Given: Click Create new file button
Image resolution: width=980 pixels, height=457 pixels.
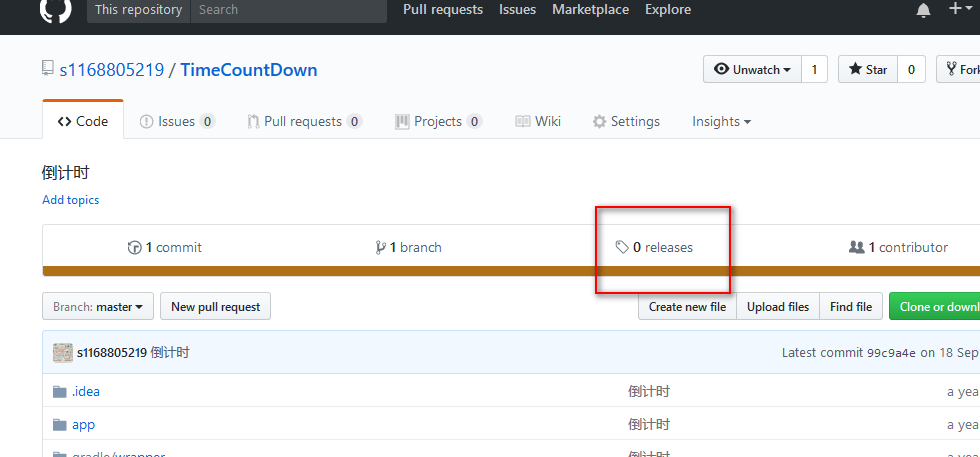Looking at the screenshot, I should pos(688,306).
